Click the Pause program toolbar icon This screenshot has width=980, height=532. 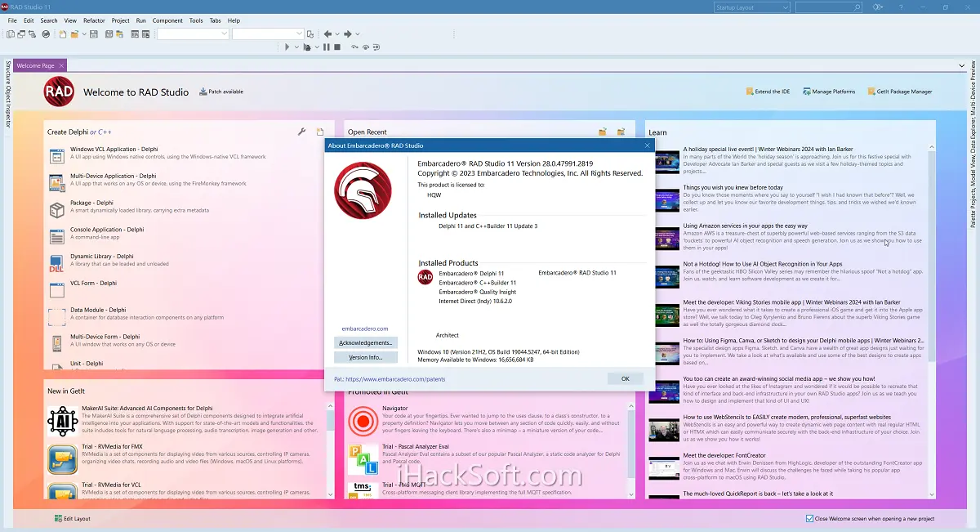[326, 47]
